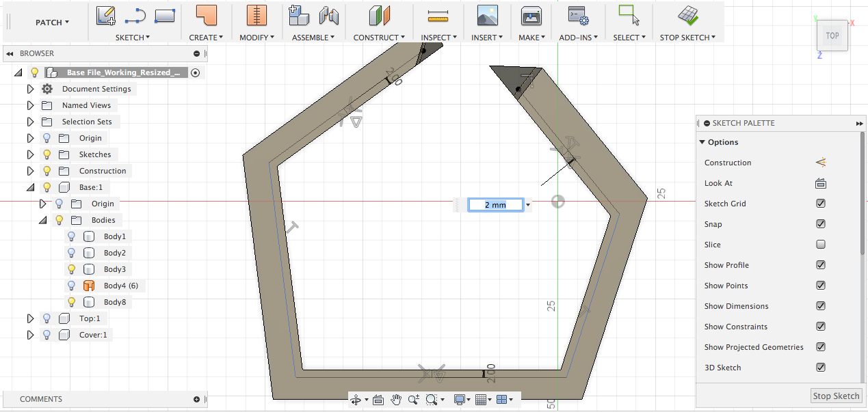Click the Look At icon in navigation bar
This screenshot has height=412, width=868.
point(378,400)
